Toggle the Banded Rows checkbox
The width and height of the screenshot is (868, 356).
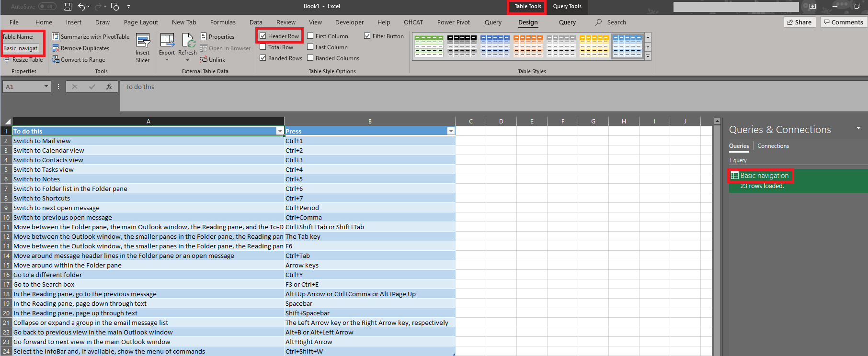click(x=263, y=58)
